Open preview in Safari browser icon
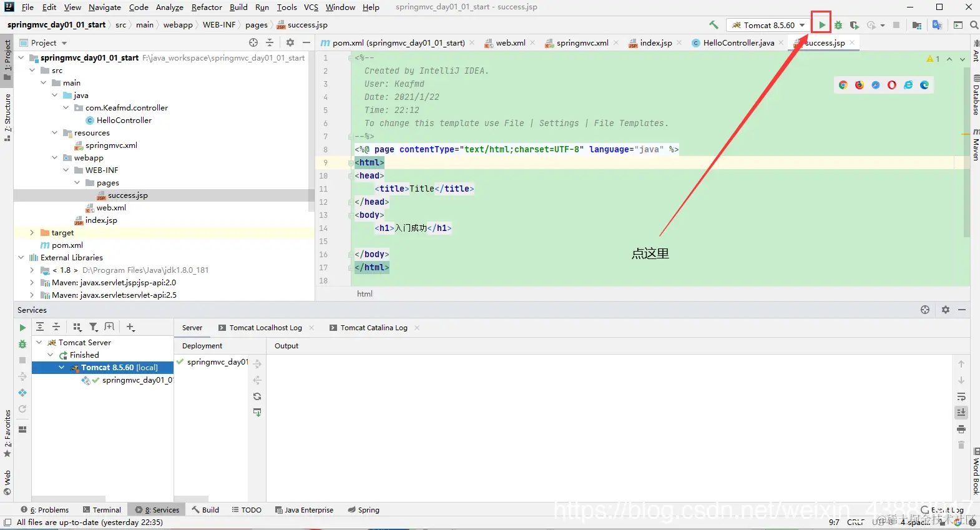The width and height of the screenshot is (980, 530). coord(876,85)
